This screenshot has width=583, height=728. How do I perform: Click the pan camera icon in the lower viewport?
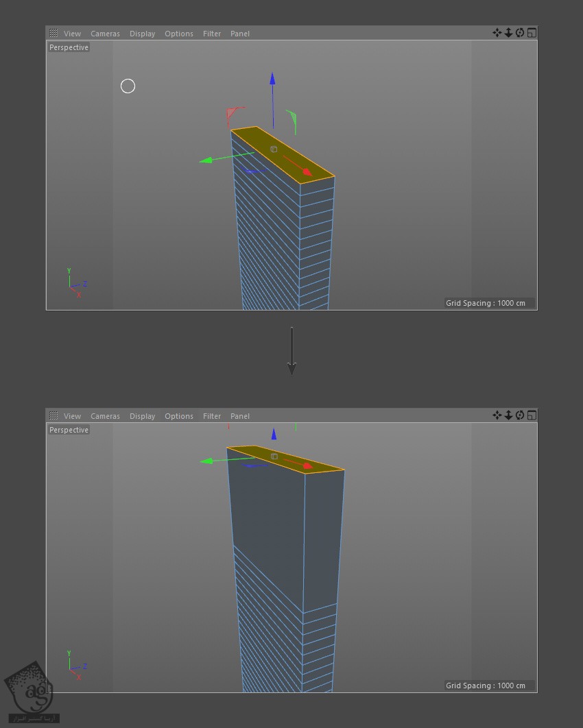tap(497, 415)
